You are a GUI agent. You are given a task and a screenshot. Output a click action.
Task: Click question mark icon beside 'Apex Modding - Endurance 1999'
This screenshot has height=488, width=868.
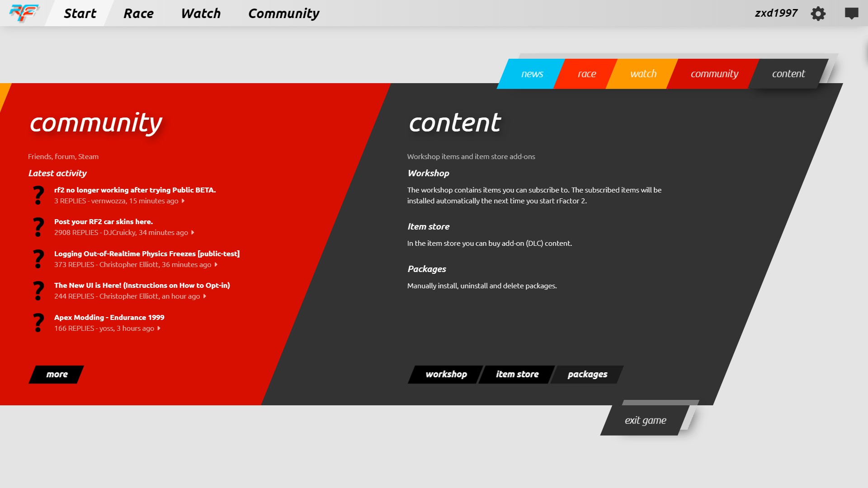click(39, 323)
